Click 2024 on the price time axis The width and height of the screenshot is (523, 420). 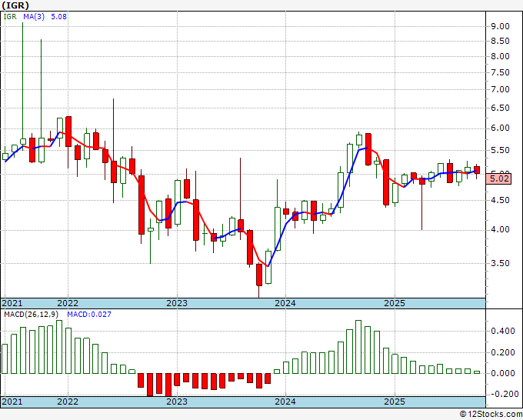[x=285, y=303]
